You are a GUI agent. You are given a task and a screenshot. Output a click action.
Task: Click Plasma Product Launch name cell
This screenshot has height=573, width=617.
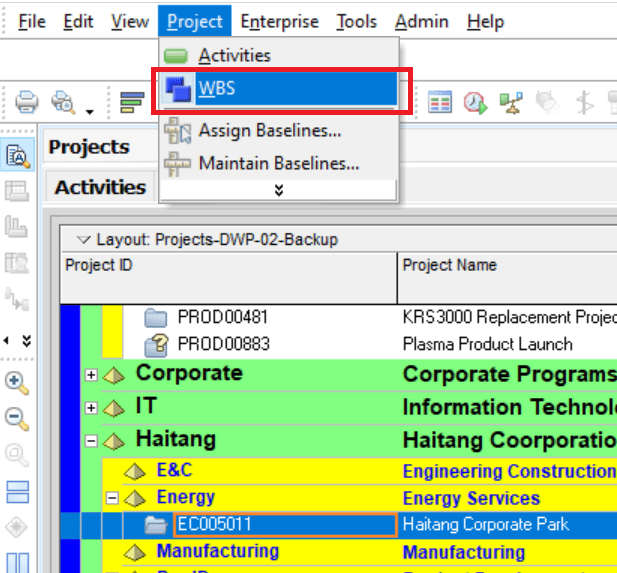coord(508,344)
